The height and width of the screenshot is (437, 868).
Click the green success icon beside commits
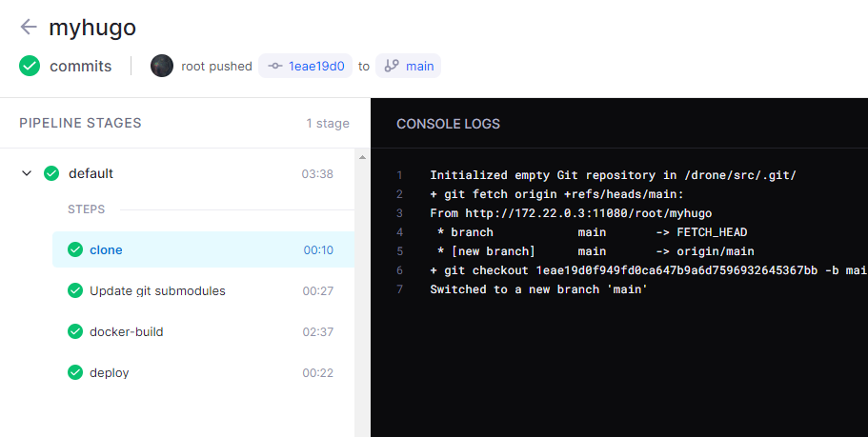pos(30,66)
